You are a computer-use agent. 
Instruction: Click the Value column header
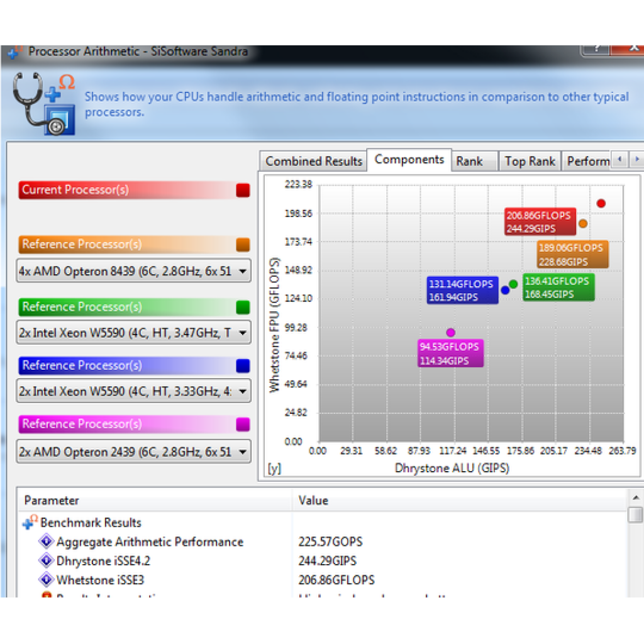460,500
